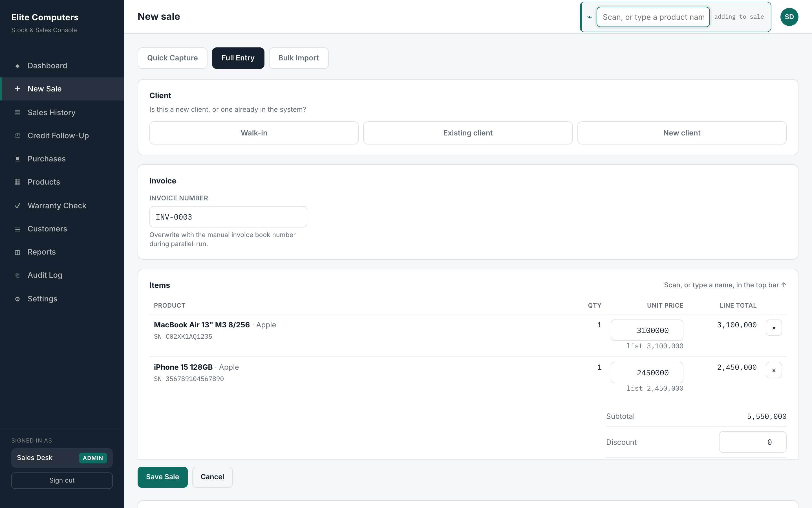812x508 pixels.
Task: Select the Full Entry tab
Action: (x=238, y=58)
